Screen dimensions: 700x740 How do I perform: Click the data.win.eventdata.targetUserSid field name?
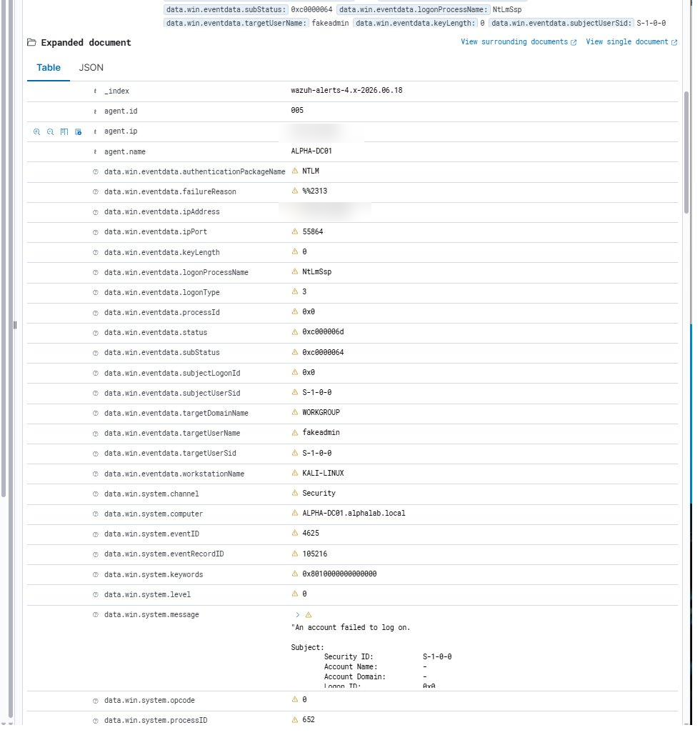170,453
